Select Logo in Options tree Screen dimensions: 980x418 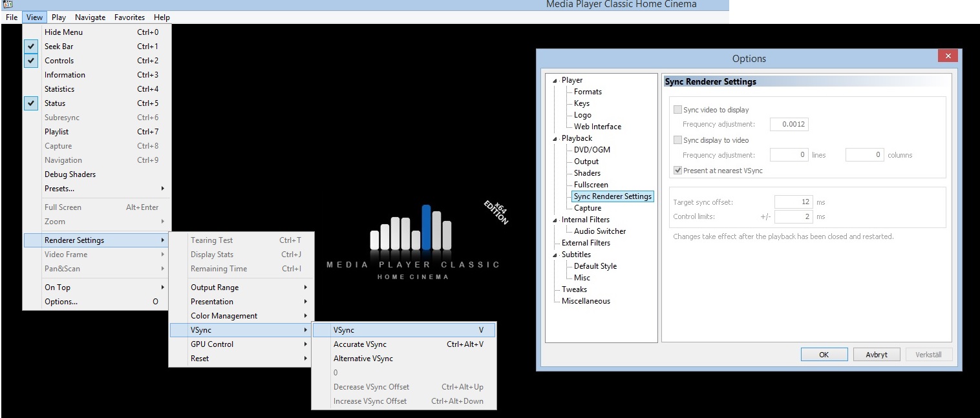tap(582, 115)
